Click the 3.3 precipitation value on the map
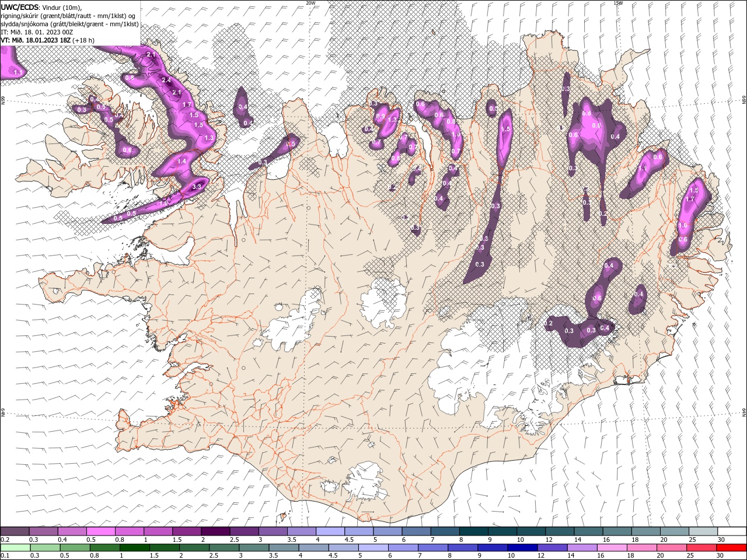The width and height of the screenshot is (747, 560). (197, 187)
